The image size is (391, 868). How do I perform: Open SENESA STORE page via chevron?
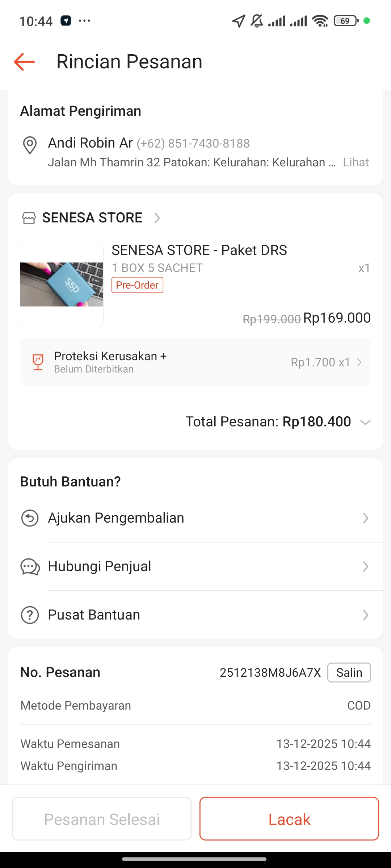pos(157,218)
